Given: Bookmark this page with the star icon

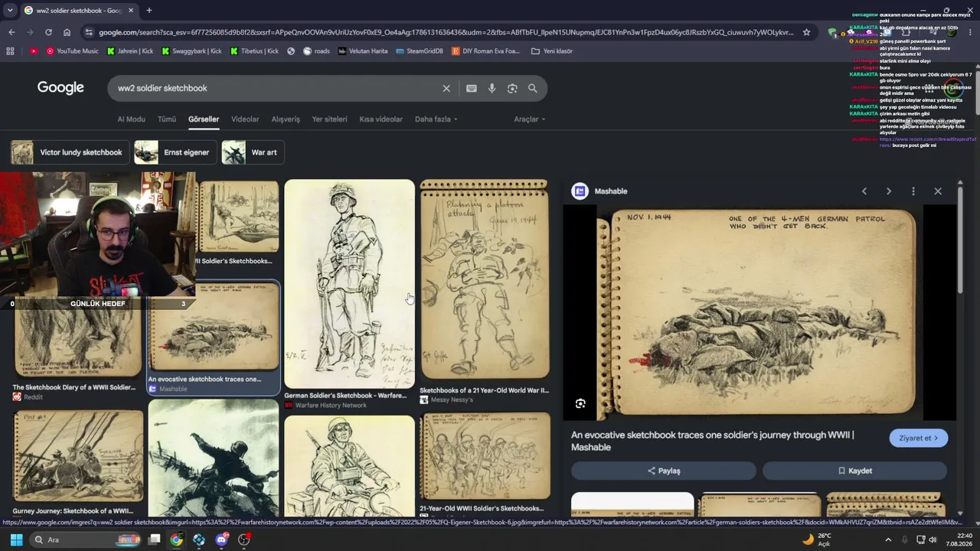Looking at the screenshot, I should (x=806, y=32).
